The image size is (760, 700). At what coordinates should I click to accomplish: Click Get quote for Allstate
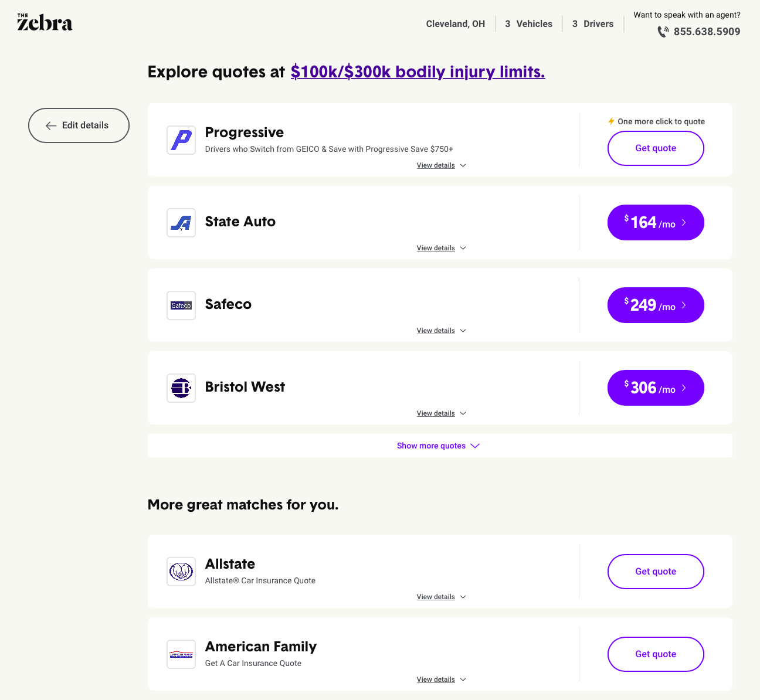[656, 572]
